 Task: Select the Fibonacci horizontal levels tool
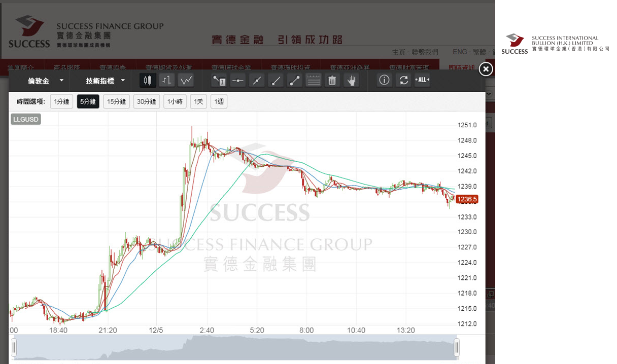pyautogui.click(x=314, y=80)
